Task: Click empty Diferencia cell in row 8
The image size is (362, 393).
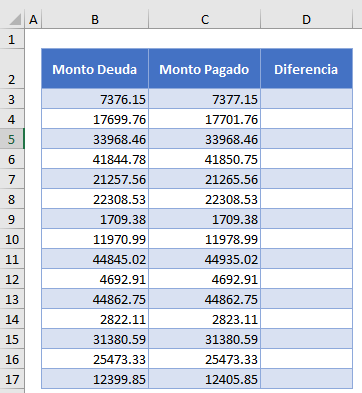Action: [306, 199]
